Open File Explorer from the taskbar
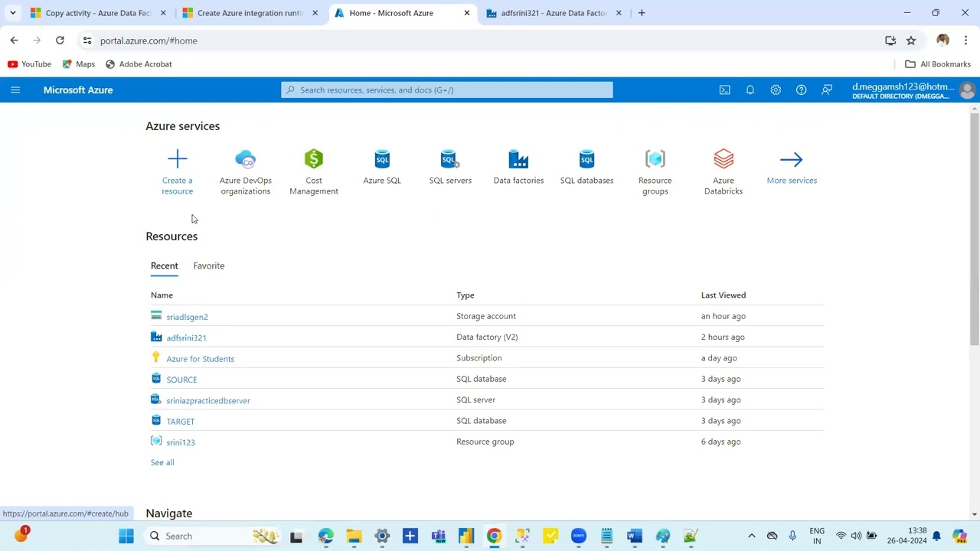 354,536
